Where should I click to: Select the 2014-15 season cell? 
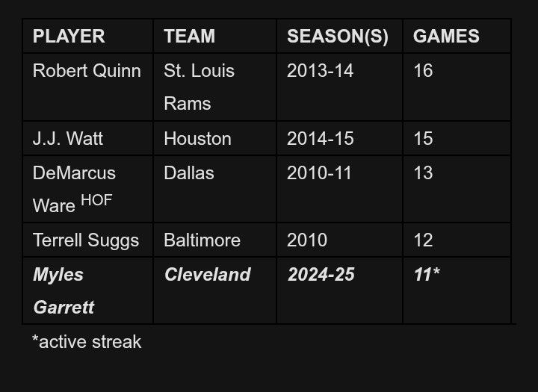pos(339,139)
